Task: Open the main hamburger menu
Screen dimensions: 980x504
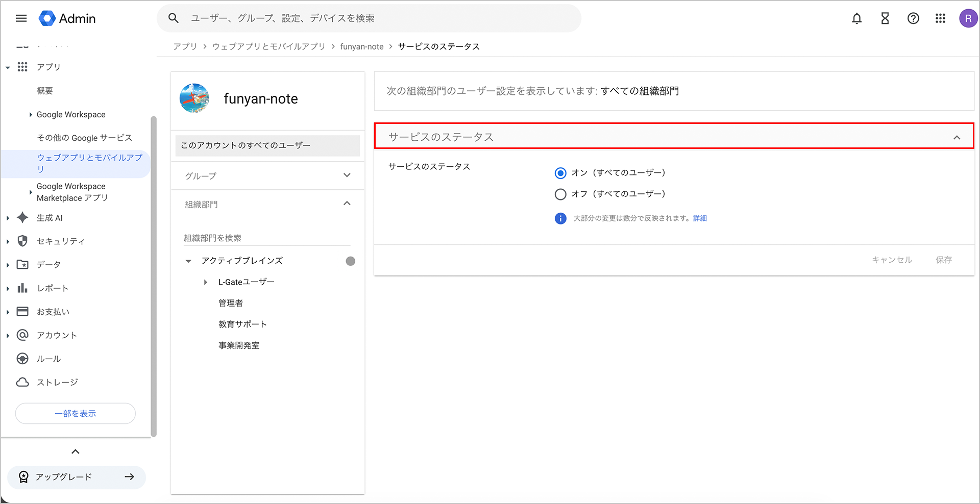Action: (21, 18)
